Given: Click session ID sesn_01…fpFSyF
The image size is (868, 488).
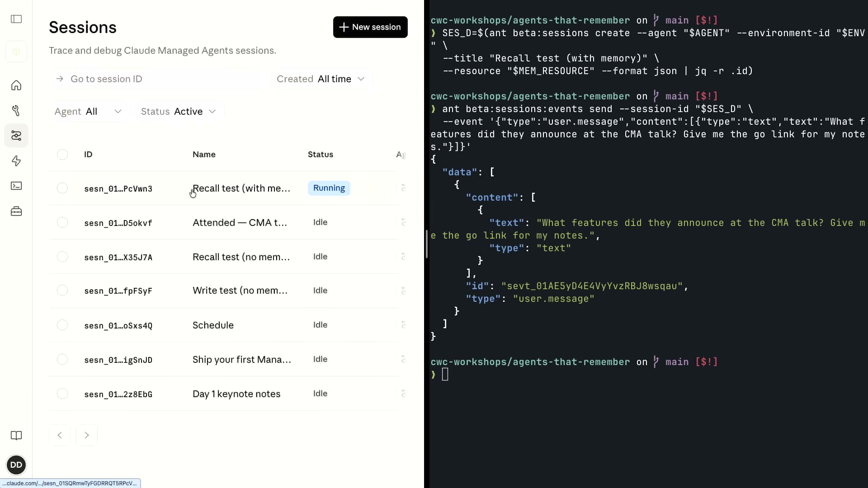Looking at the screenshot, I should (118, 291).
